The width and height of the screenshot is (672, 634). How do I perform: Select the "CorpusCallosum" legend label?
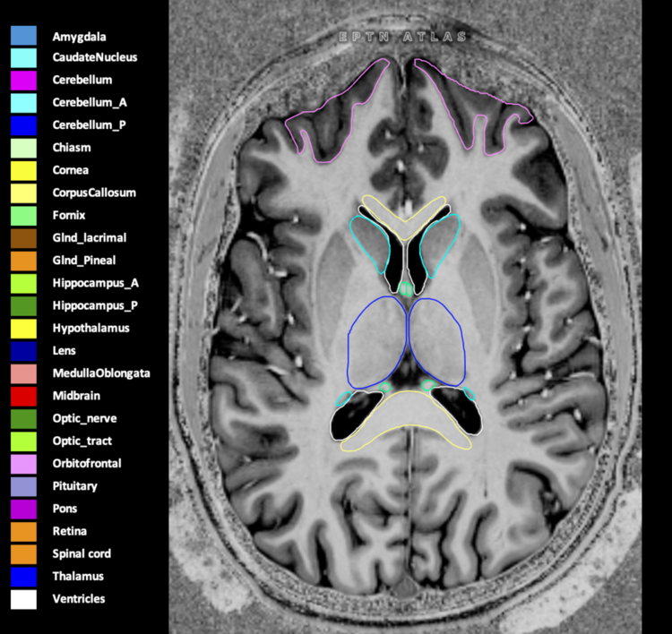click(x=94, y=193)
